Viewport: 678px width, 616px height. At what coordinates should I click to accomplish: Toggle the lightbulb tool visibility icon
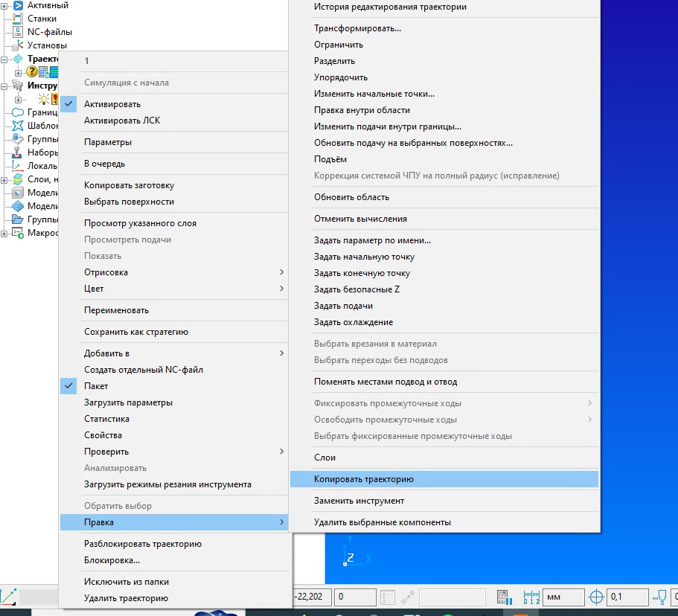point(44,98)
